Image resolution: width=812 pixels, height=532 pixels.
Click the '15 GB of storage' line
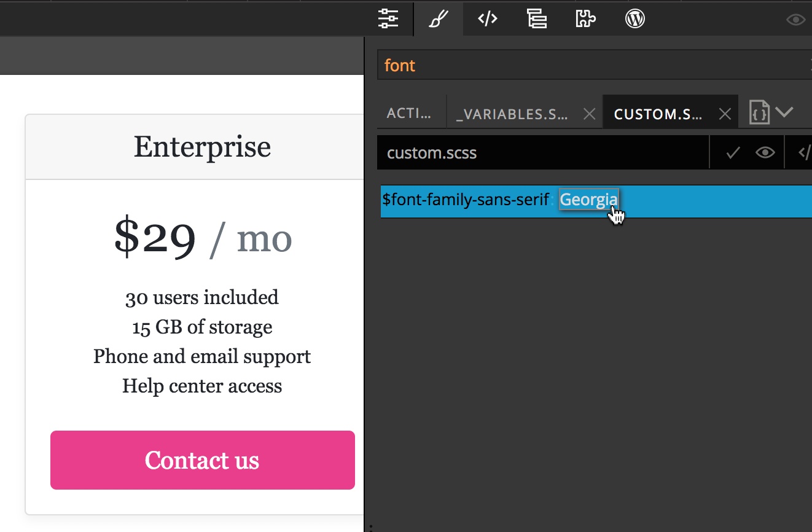(202, 327)
